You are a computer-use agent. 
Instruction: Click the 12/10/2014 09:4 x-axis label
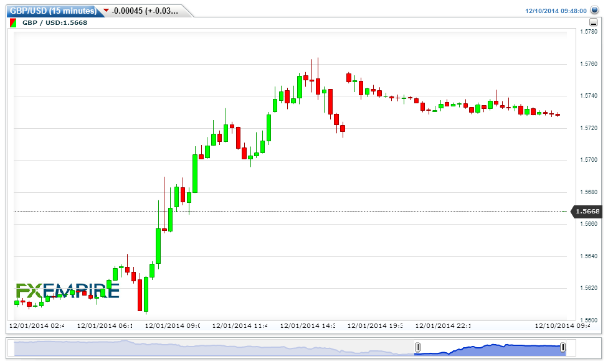tap(563, 325)
